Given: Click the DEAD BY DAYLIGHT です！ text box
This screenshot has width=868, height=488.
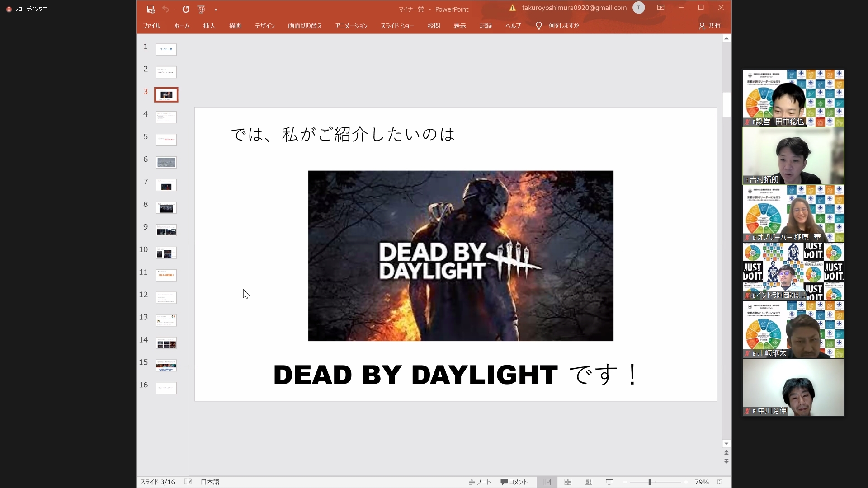Looking at the screenshot, I should pos(456,375).
